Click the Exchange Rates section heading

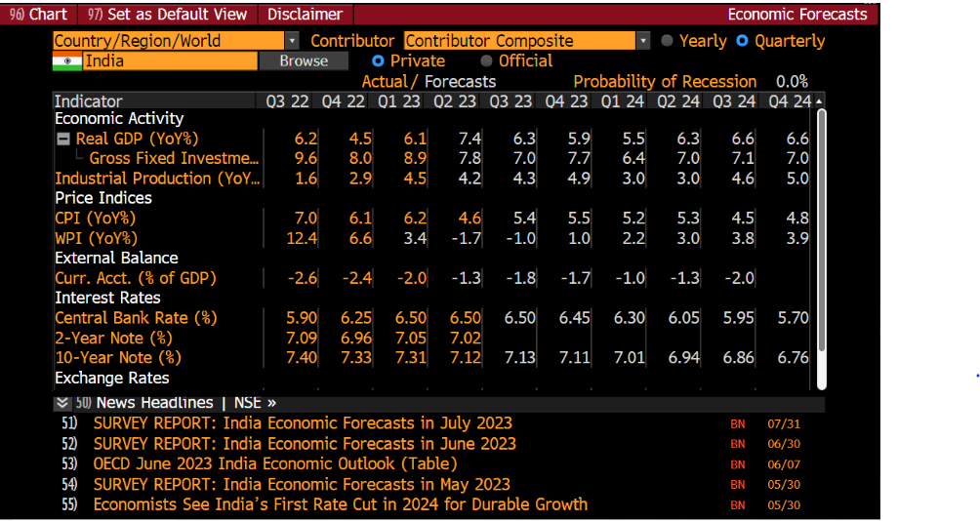point(112,378)
